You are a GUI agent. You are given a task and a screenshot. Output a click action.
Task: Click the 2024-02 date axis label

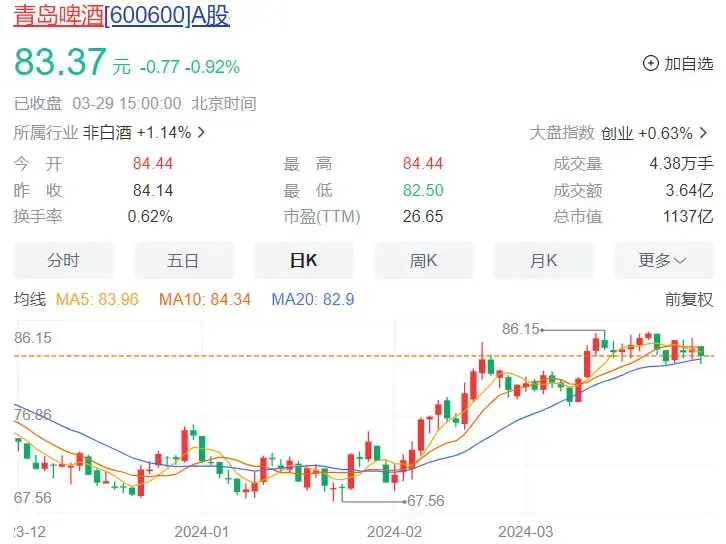394,531
